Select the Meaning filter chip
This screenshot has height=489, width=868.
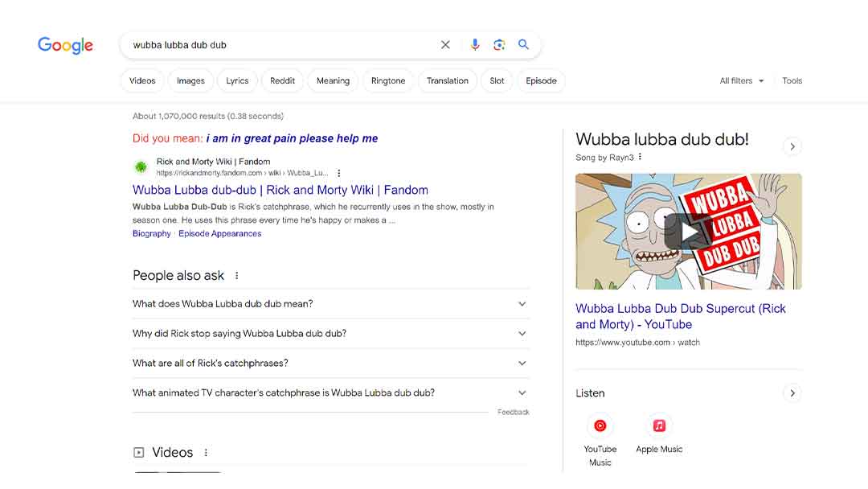coord(333,81)
